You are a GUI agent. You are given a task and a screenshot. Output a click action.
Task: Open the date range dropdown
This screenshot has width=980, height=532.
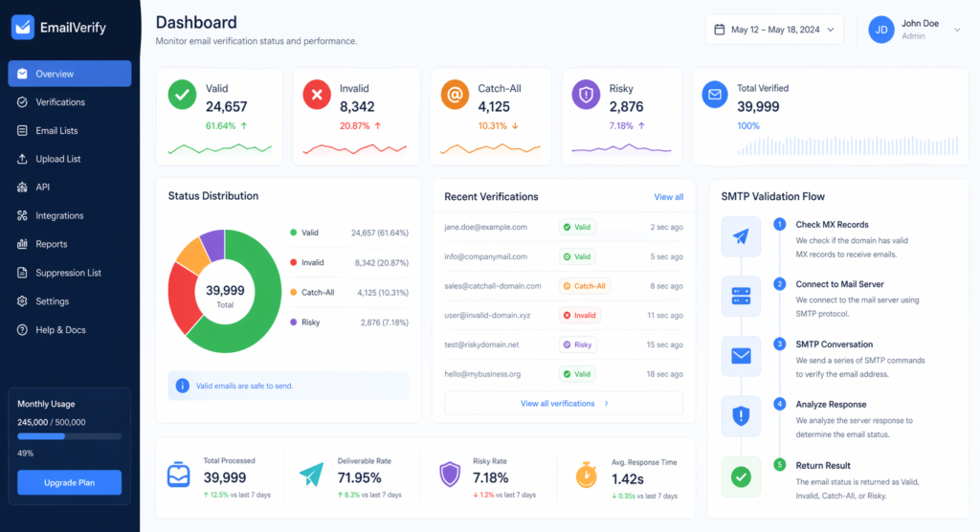(774, 30)
